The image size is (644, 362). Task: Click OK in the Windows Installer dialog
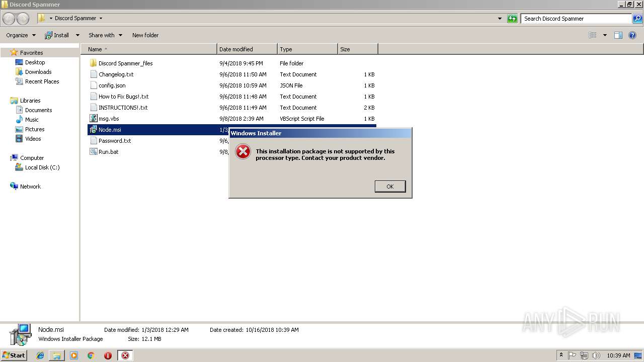point(390,187)
